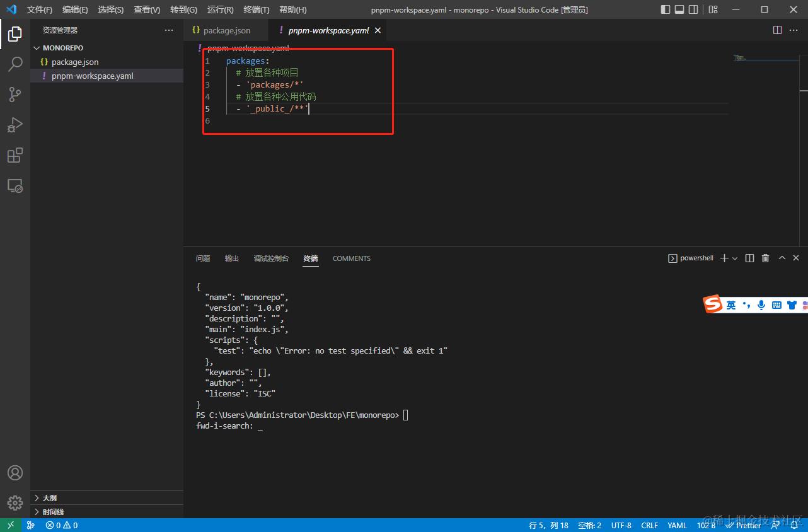Toggle Sogou punctuation mode button
This screenshot has width=808, height=532.
coord(746,305)
